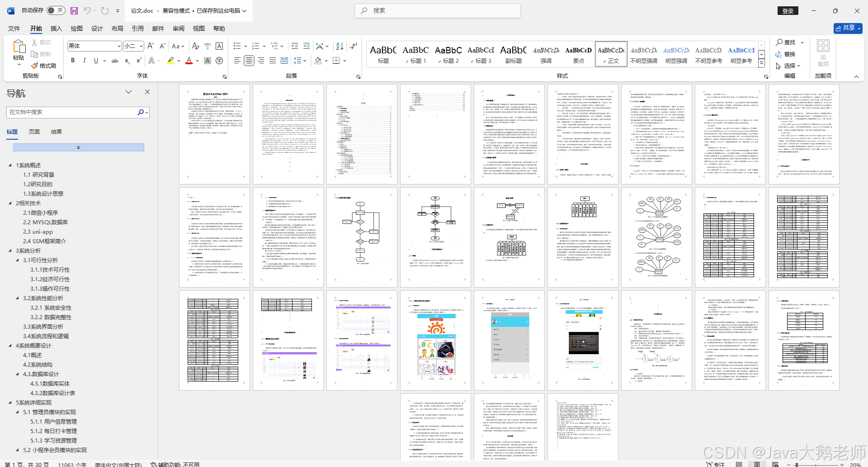This screenshot has height=467, width=868.
Task: Open the phonetic guide (wén) tool
Action: [208, 46]
